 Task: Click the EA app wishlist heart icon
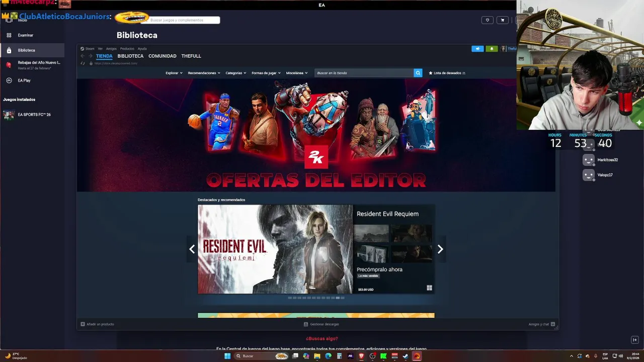[487, 20]
